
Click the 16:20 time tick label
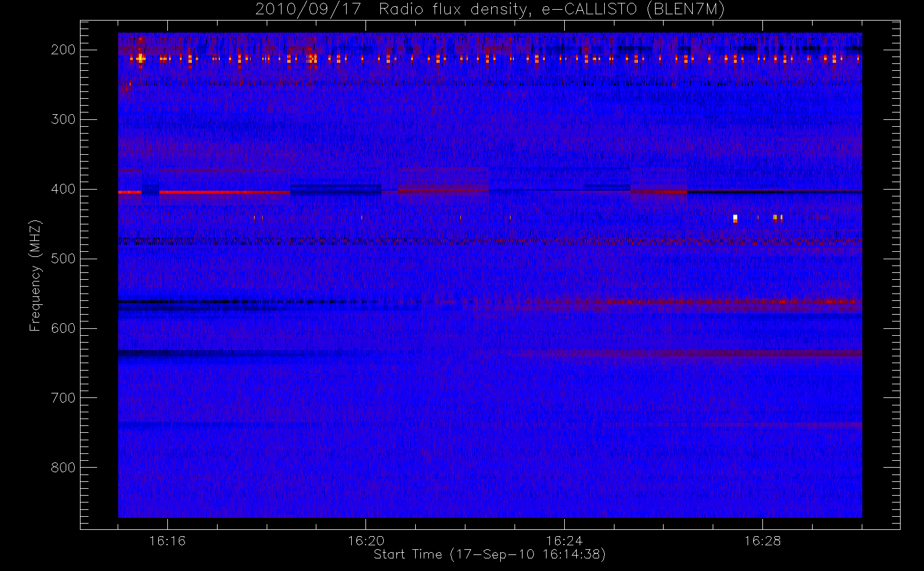(x=366, y=541)
